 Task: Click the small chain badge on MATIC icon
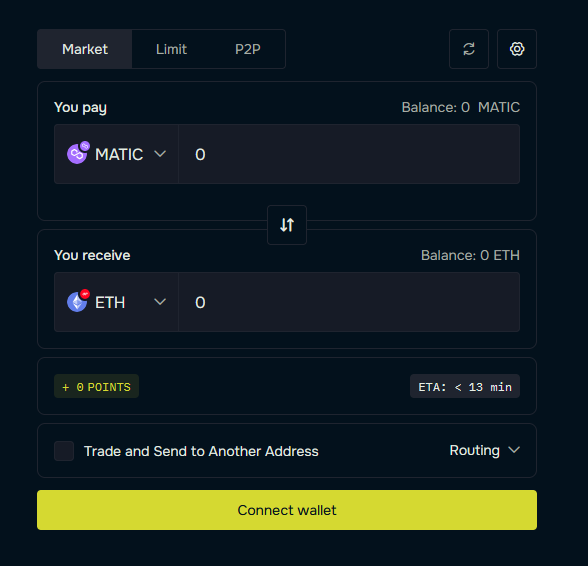tap(85, 146)
